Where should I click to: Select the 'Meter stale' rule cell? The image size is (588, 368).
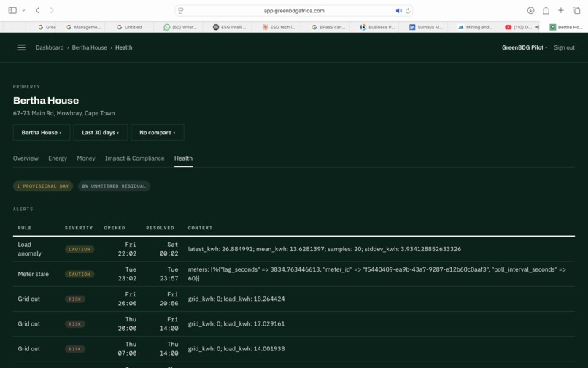34,274
